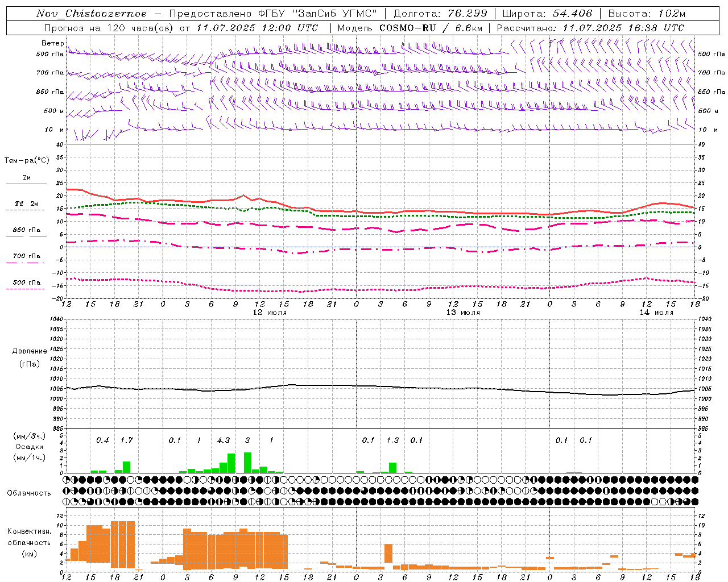
Task: Click the 1.3 precipitation total
Action: coord(392,440)
